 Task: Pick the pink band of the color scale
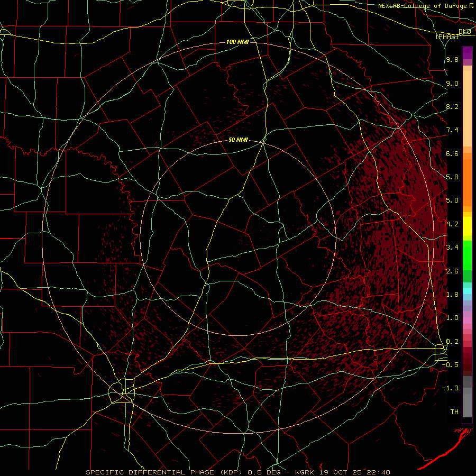[x=467, y=321]
